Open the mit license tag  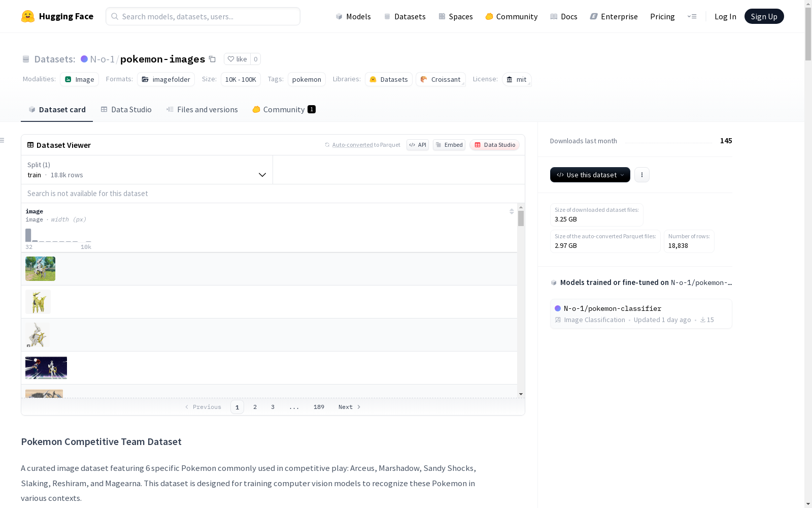(x=517, y=79)
